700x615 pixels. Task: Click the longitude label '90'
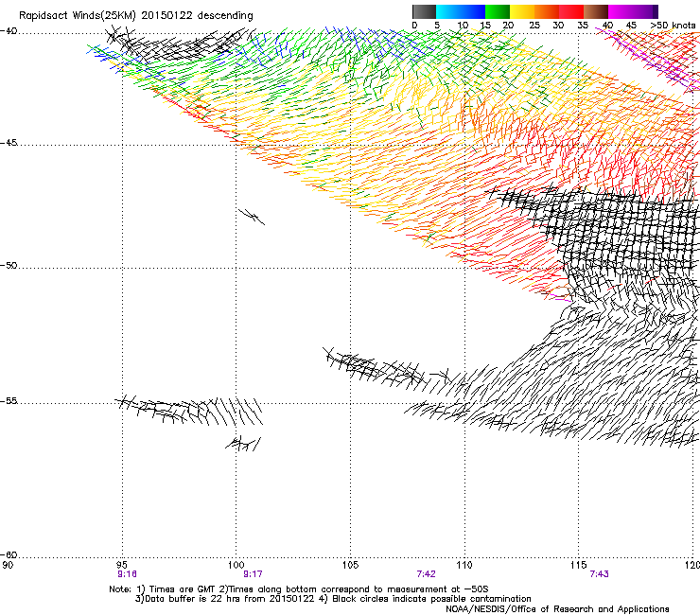8,565
